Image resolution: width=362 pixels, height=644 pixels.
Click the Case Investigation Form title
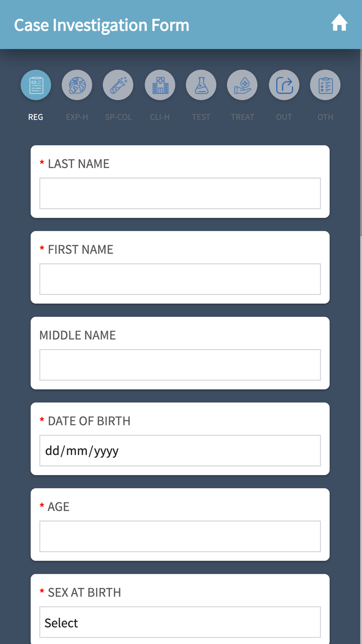102,25
